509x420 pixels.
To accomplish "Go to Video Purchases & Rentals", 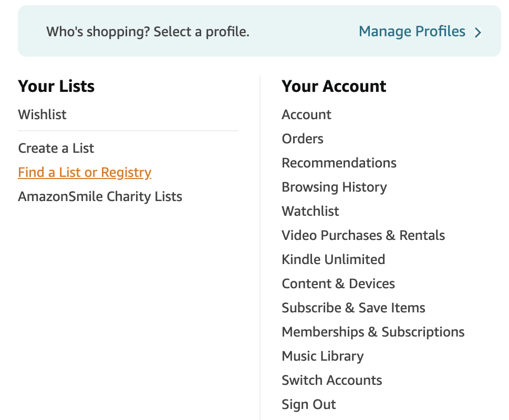I will [363, 235].
